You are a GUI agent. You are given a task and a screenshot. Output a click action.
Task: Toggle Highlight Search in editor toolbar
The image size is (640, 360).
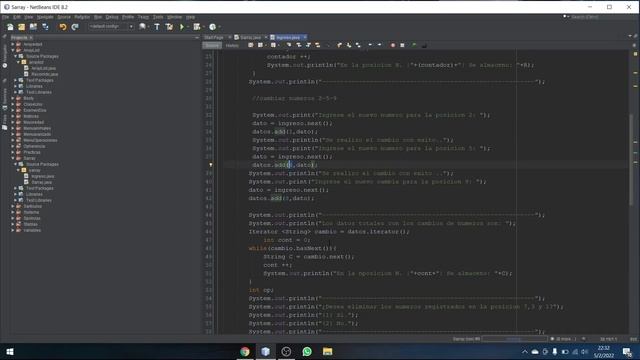pos(318,45)
